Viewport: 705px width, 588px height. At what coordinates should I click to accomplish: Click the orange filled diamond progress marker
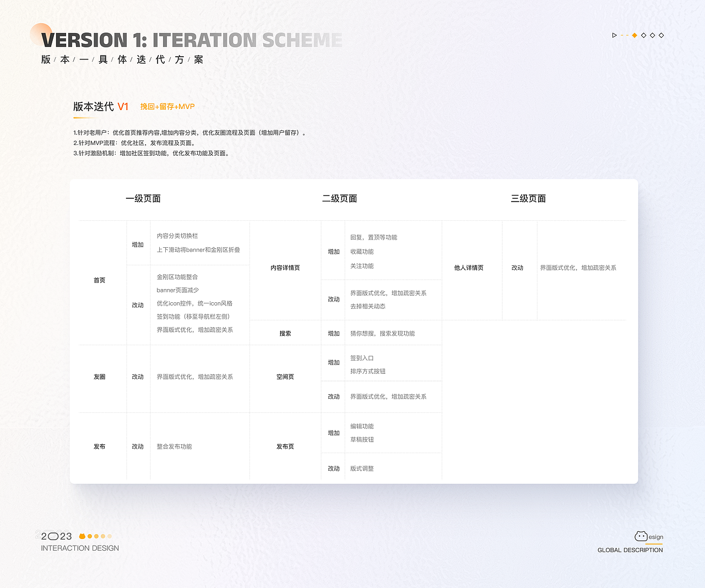coord(634,35)
